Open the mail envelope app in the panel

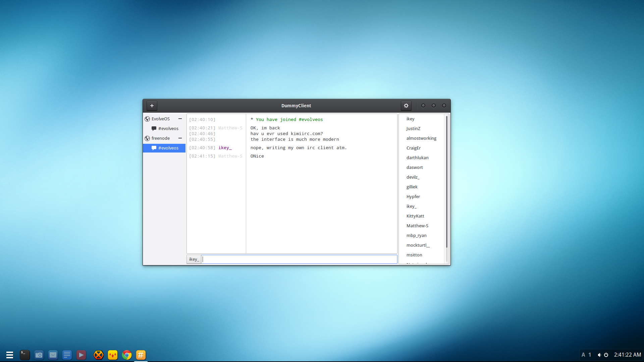[x=53, y=355]
